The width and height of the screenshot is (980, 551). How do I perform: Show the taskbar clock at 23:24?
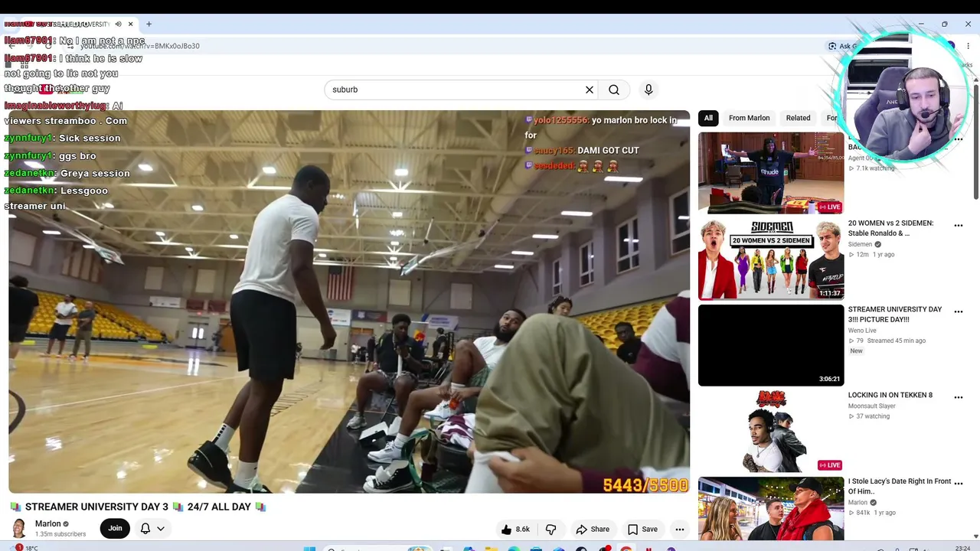coord(963,548)
